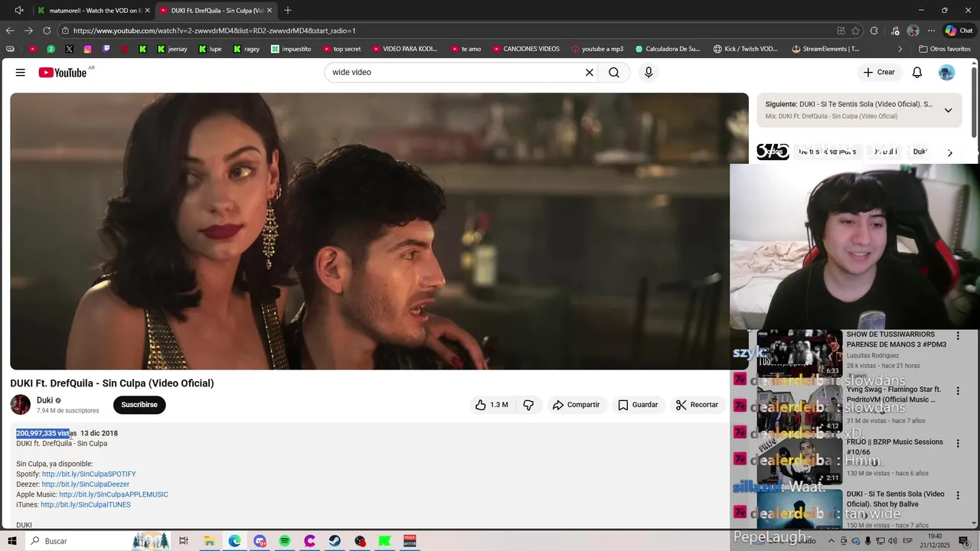The image size is (980, 551).
Task: Share the video via Compartir
Action: pyautogui.click(x=577, y=405)
